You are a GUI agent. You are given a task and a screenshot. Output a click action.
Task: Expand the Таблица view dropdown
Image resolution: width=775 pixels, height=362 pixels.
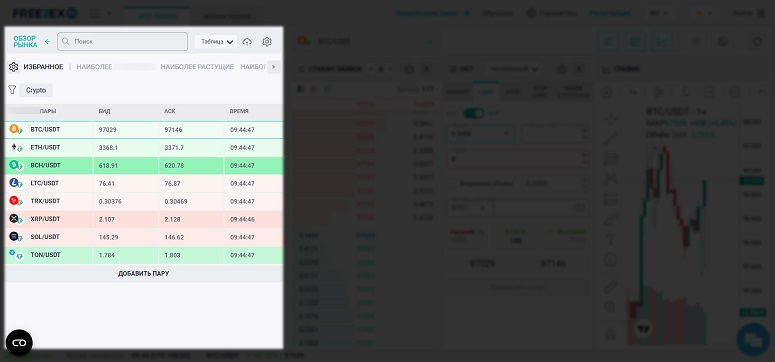[x=216, y=42]
